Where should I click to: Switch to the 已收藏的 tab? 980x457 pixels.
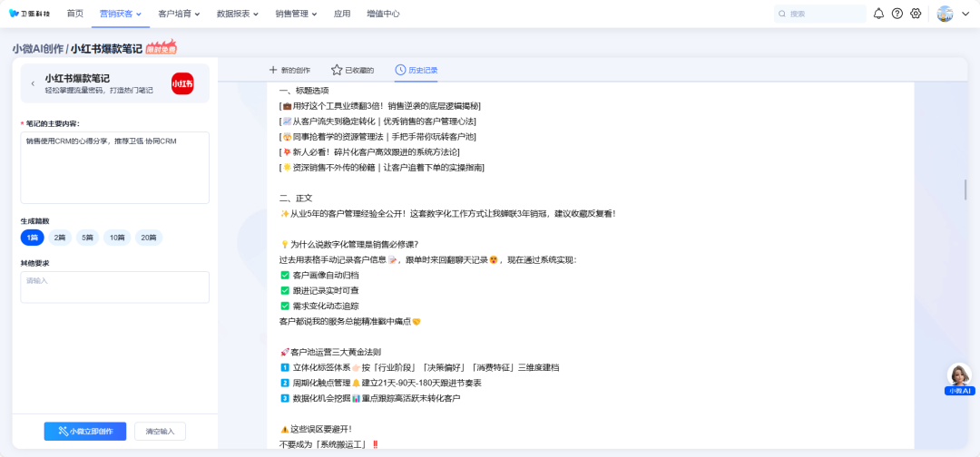tap(352, 70)
